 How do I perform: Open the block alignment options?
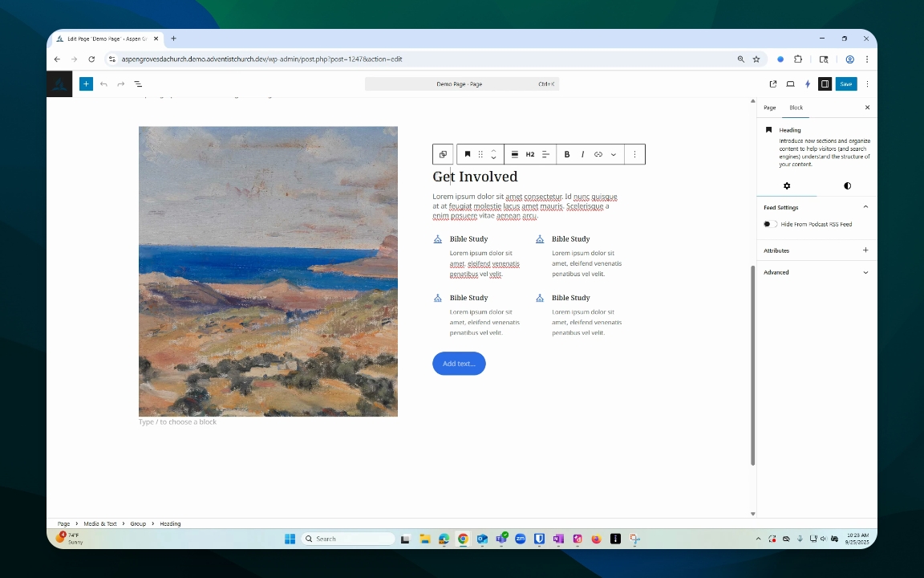tap(514, 154)
